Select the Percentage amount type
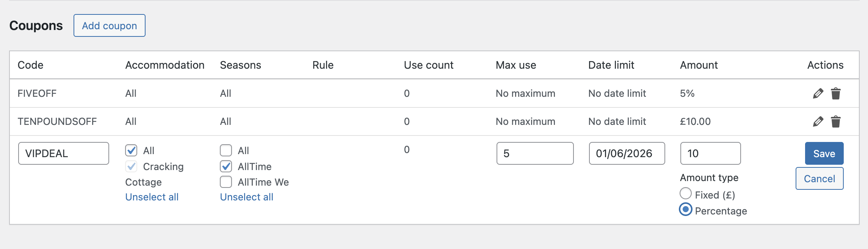 [x=686, y=210]
